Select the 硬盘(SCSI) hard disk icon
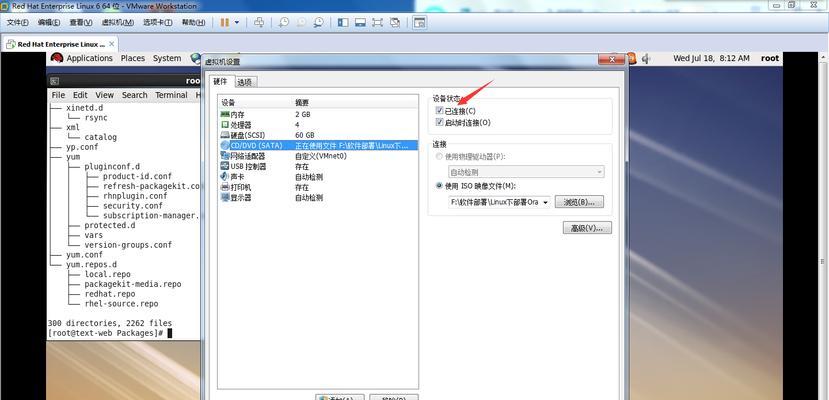This screenshot has width=829, height=400. pos(225,135)
